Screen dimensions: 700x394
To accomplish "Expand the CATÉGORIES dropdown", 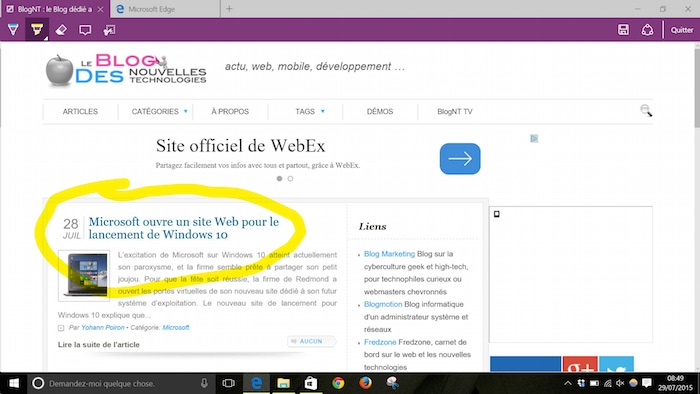I will pos(159,112).
